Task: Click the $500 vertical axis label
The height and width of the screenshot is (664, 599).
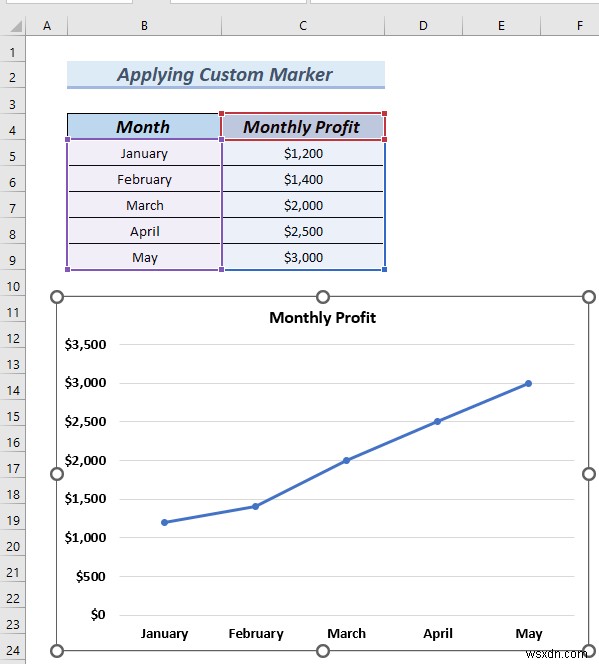Action: pos(91,576)
